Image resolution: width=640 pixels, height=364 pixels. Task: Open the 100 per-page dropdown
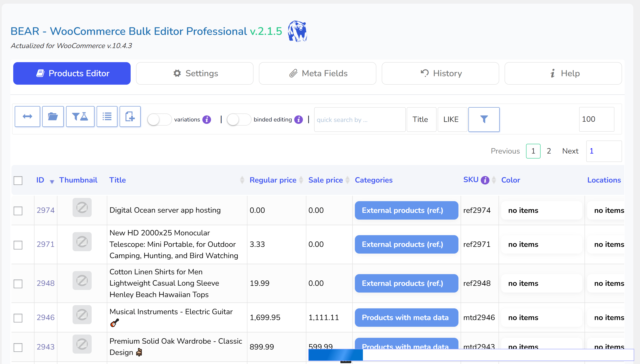pos(596,119)
